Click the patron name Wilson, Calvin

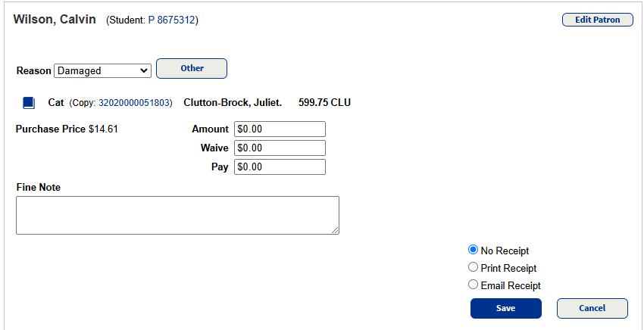[x=55, y=20]
